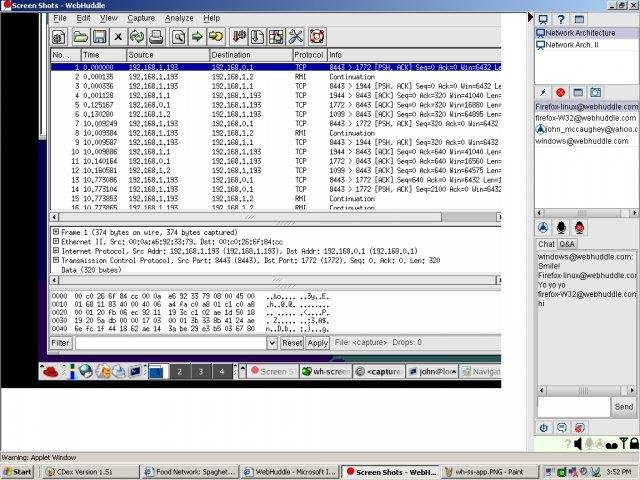
Task: Open help lifebuoy toolbar icon
Action: (317, 37)
